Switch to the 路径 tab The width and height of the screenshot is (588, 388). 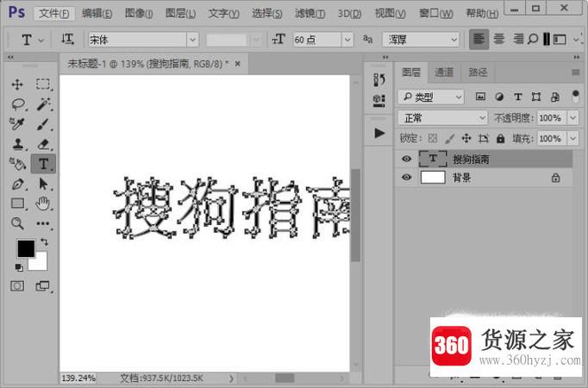pyautogui.click(x=478, y=72)
